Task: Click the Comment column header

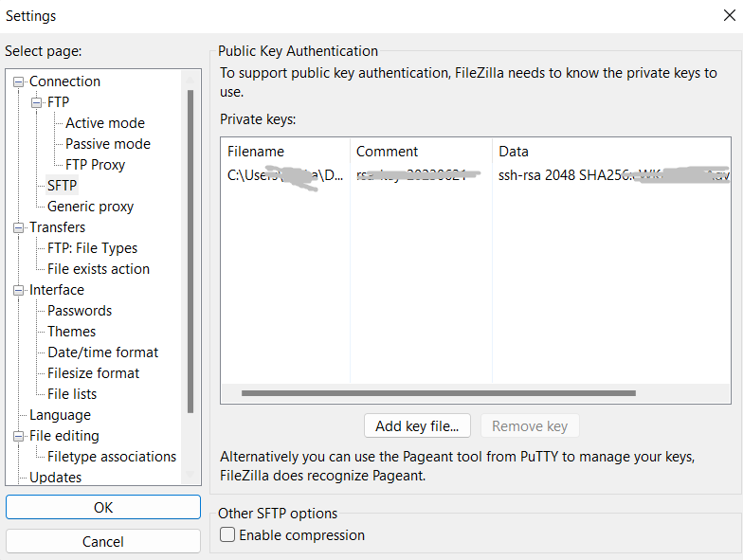Action: [x=421, y=152]
